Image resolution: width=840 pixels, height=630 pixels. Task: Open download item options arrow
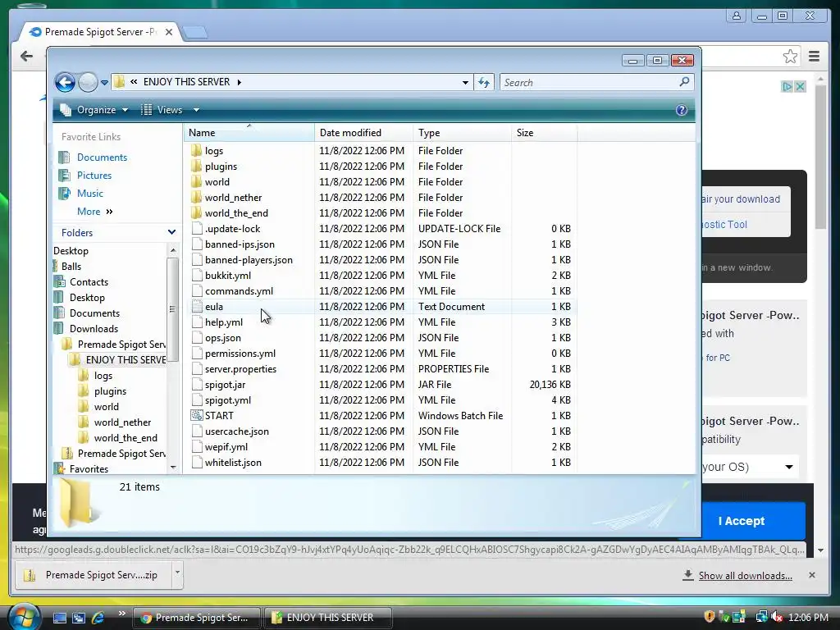click(x=177, y=573)
